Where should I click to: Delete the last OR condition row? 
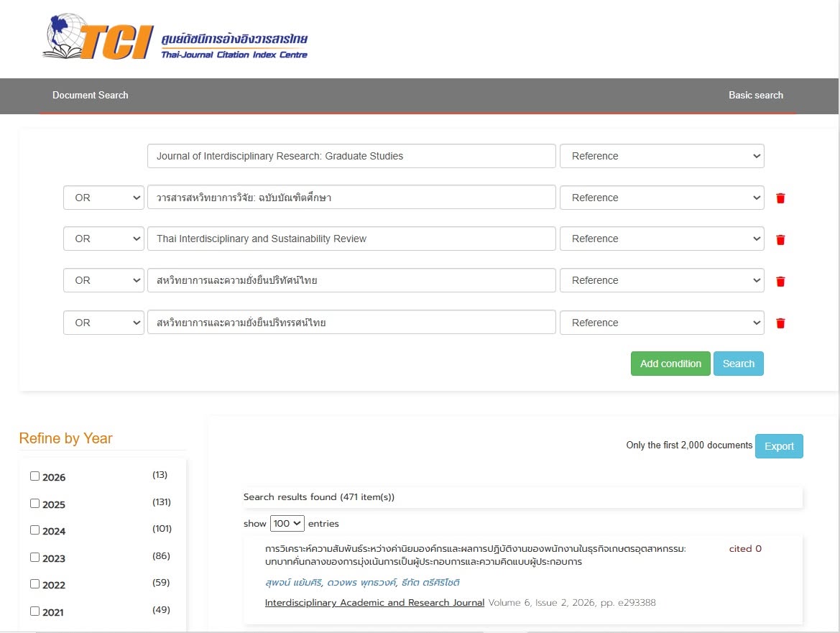click(780, 323)
